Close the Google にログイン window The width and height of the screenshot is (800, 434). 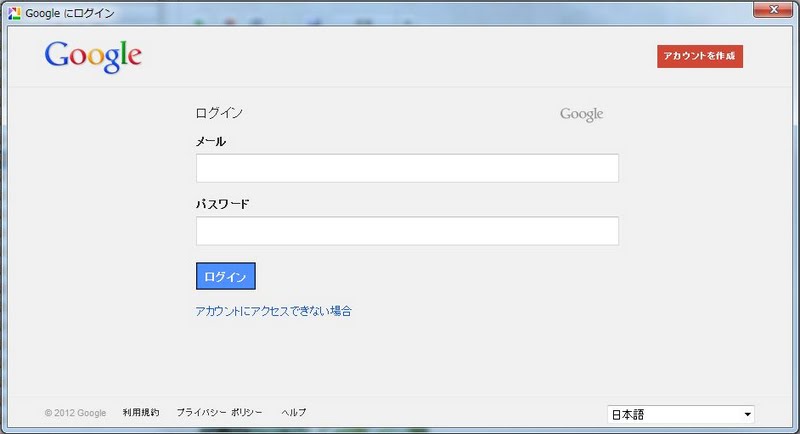tap(773, 10)
